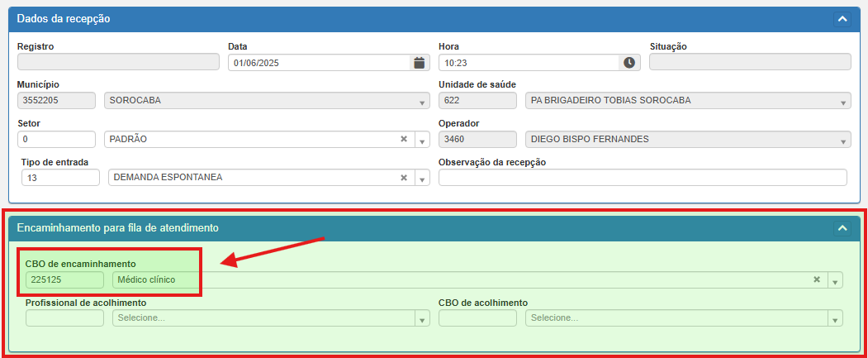Viewport: 868px width, 358px height.
Task: Click the CBO de acolhimento code field
Action: point(477,317)
